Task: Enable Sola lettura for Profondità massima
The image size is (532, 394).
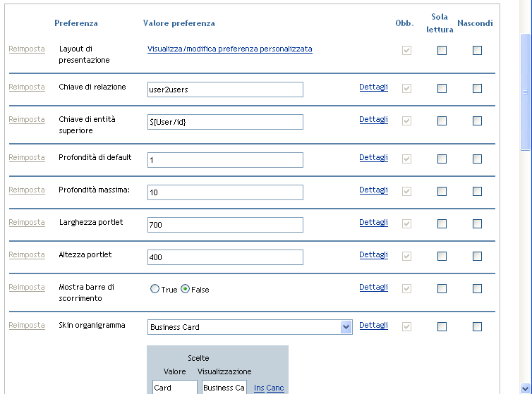Action: pyautogui.click(x=442, y=191)
